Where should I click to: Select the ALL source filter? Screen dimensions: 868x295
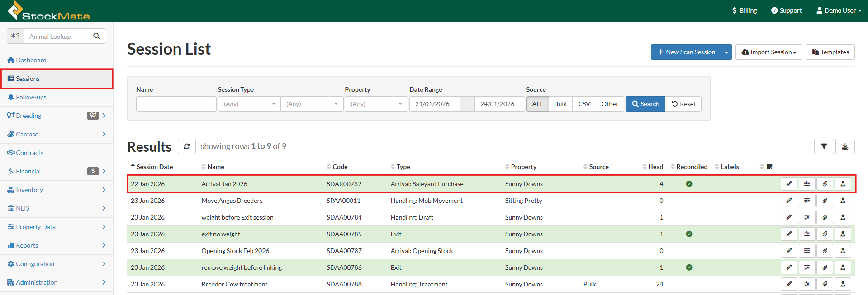click(537, 104)
